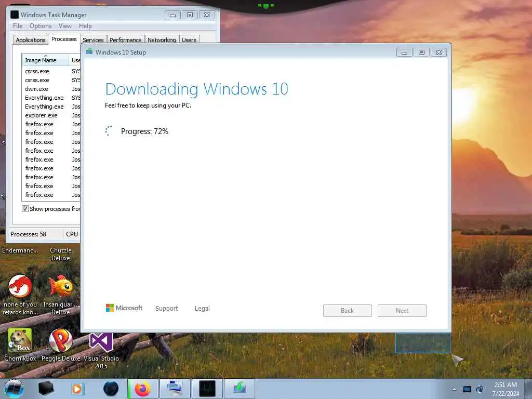Open the Support link in Setup
This screenshot has height=399, width=532.
click(167, 309)
